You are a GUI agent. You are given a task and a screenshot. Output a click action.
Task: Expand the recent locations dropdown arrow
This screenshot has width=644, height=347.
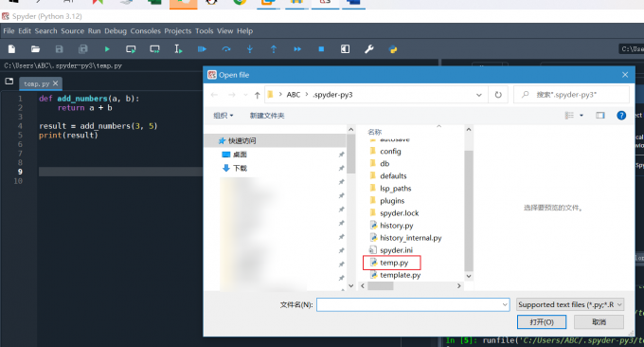[x=245, y=95]
